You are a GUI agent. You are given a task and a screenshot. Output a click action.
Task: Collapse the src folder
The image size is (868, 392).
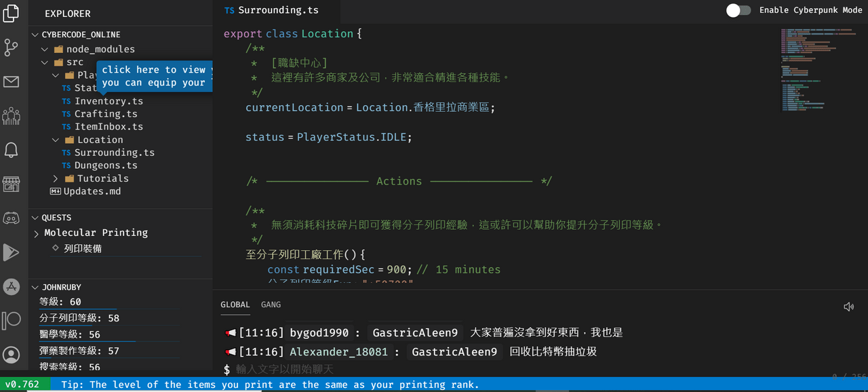pyautogui.click(x=45, y=62)
